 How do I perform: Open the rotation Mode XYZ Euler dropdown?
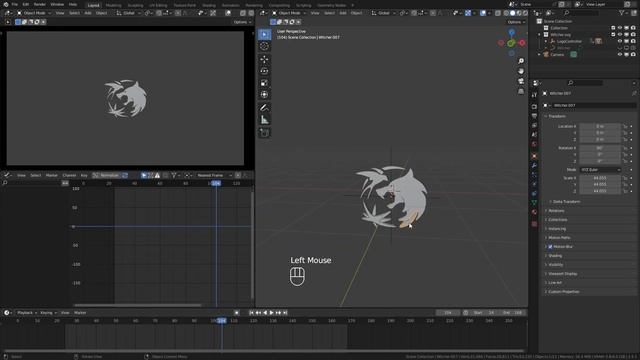(600, 170)
